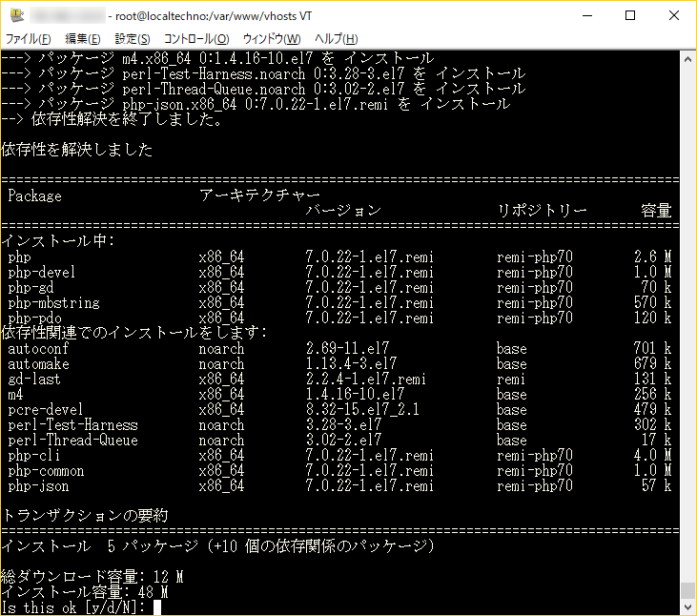Open the 設定(S) menu
697x616 pixels.
click(133, 39)
